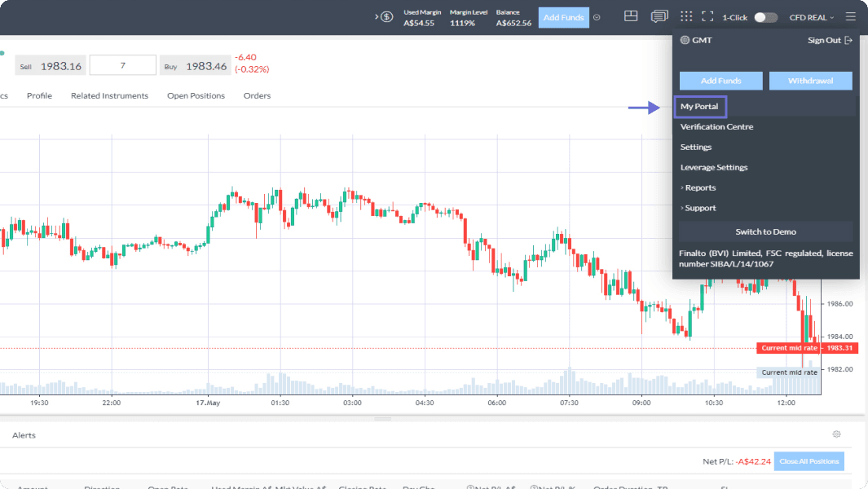This screenshot has height=489, width=868.
Task: Click the gray Current mid rate label
Action: tap(789, 372)
